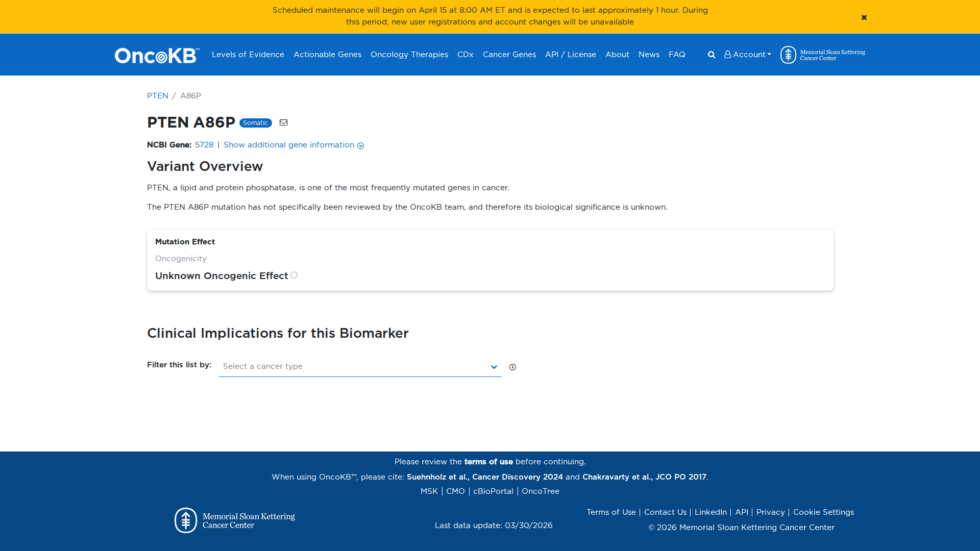Open Levels of Evidence menu item
980x551 pixels.
(248, 55)
